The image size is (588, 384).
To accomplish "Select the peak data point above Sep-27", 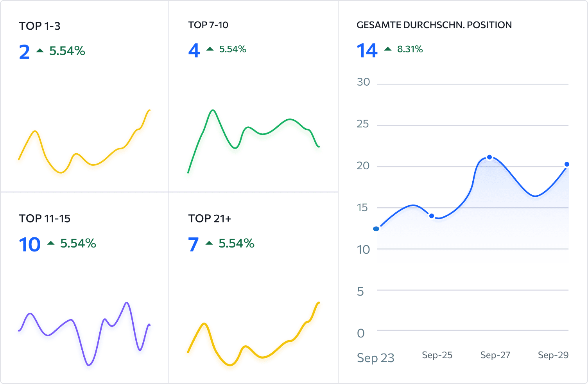I will point(489,157).
